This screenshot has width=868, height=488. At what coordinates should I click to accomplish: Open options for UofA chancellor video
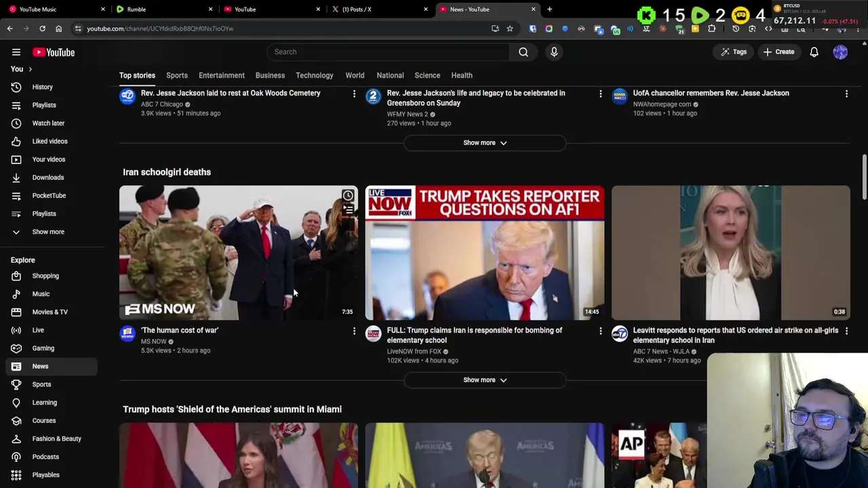[846, 94]
